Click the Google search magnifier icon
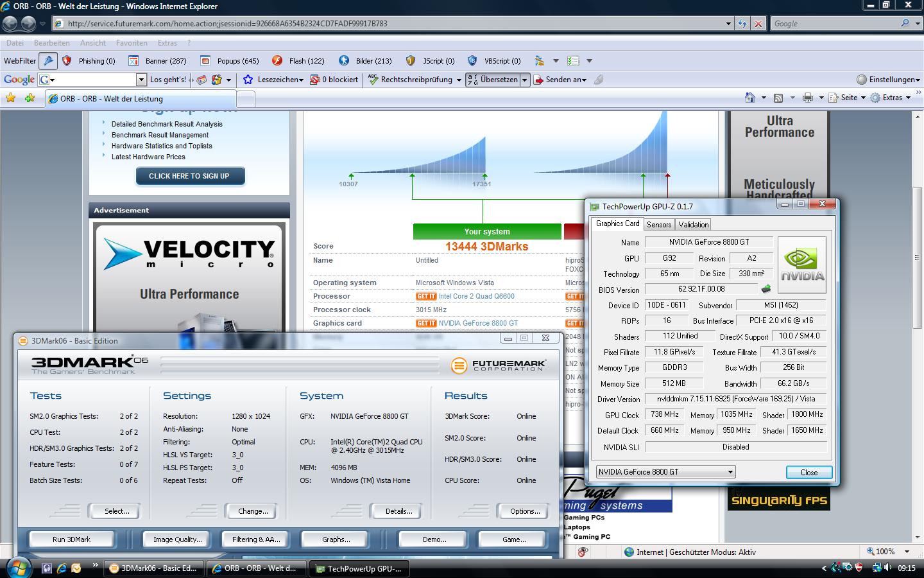Viewport: 924px width, 578px height. point(905,23)
